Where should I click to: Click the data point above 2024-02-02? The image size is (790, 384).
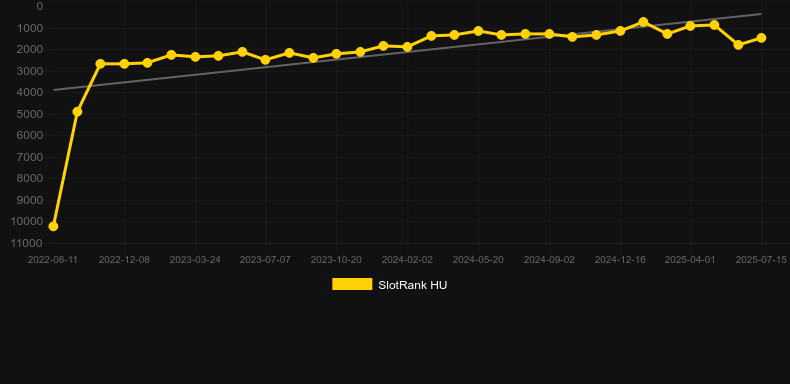point(407,47)
